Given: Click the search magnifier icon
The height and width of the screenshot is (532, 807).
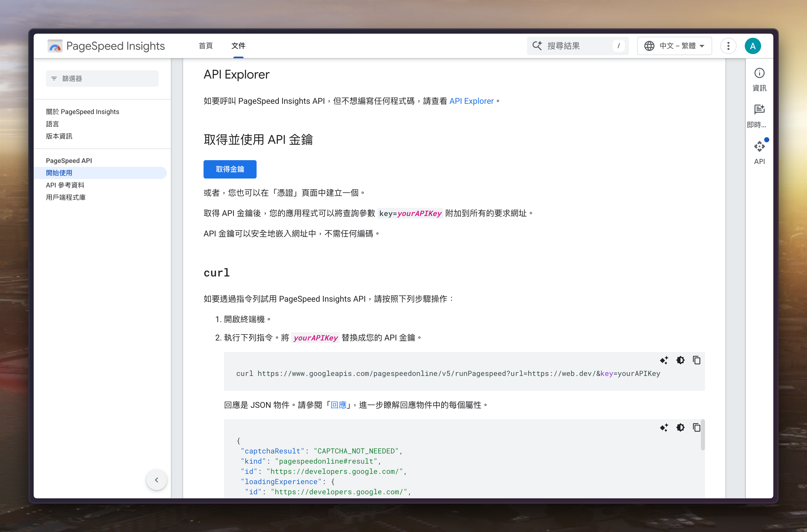Looking at the screenshot, I should click(x=537, y=46).
